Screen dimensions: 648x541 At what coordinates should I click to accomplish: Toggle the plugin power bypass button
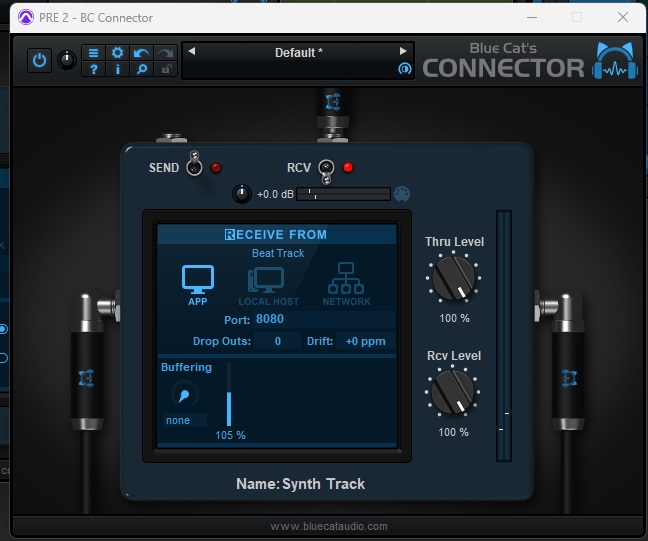(39, 60)
